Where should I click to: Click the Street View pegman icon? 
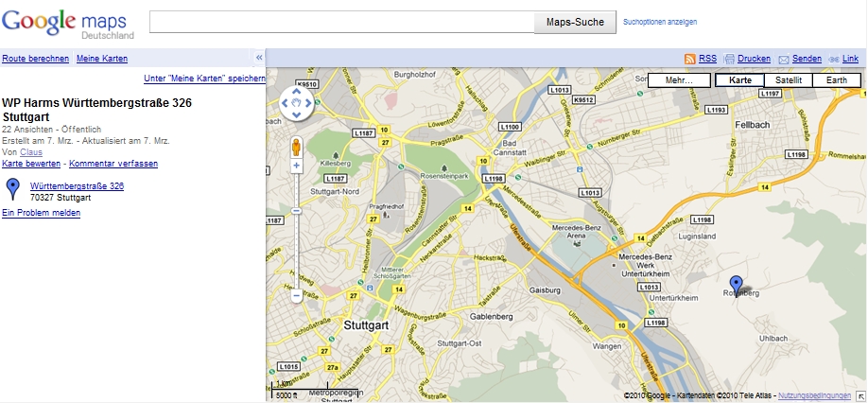pos(296,147)
